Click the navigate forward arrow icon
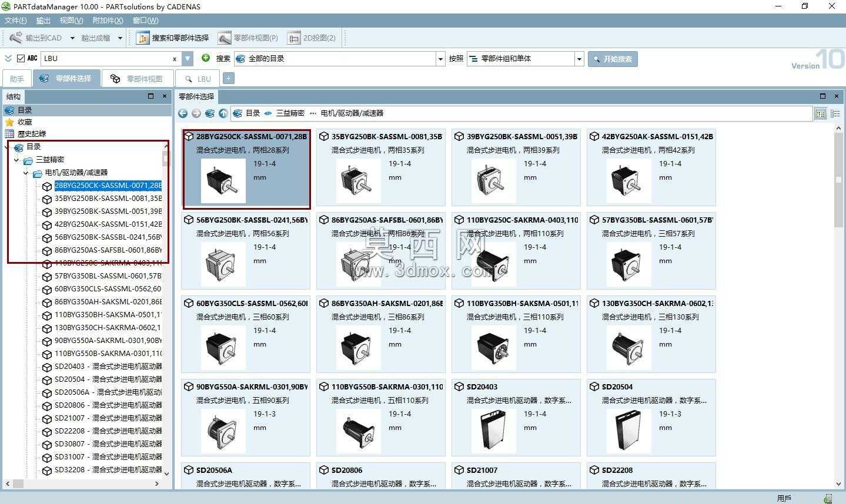Viewport: 846px width, 504px height. point(196,113)
